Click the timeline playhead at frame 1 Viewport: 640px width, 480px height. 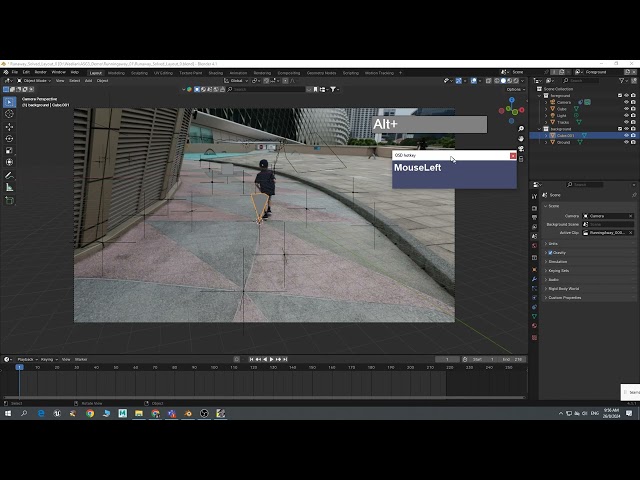point(19,367)
